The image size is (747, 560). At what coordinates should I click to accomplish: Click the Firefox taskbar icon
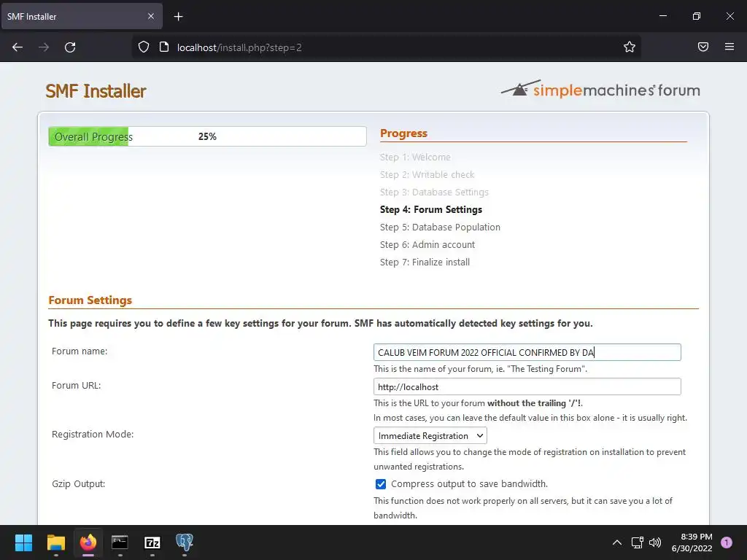(x=88, y=542)
